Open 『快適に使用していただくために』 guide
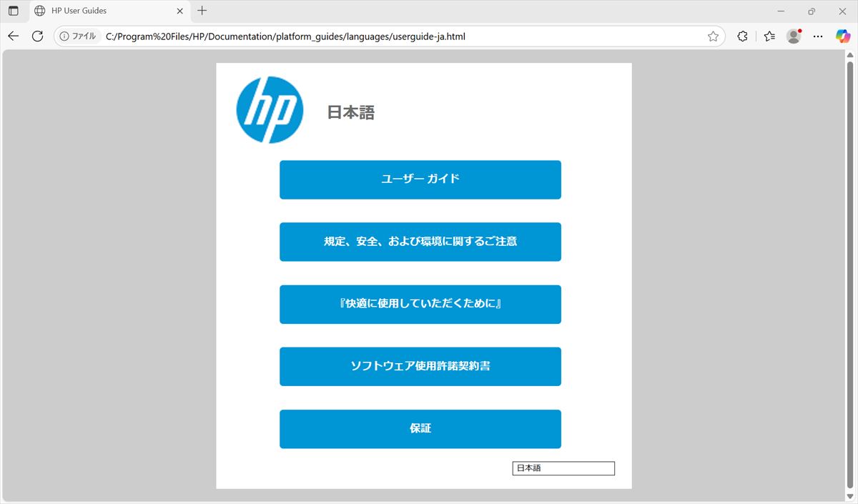Screen dimensions: 858x504 pyautogui.click(x=420, y=304)
